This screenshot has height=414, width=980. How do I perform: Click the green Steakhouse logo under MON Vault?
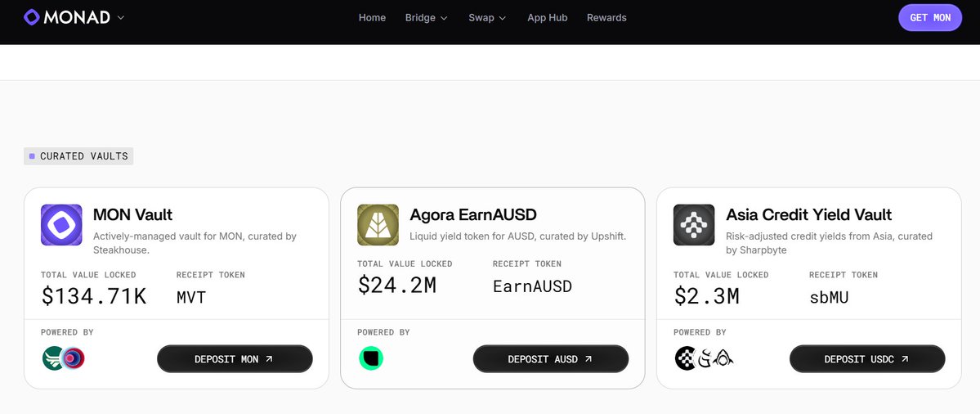click(x=51, y=358)
